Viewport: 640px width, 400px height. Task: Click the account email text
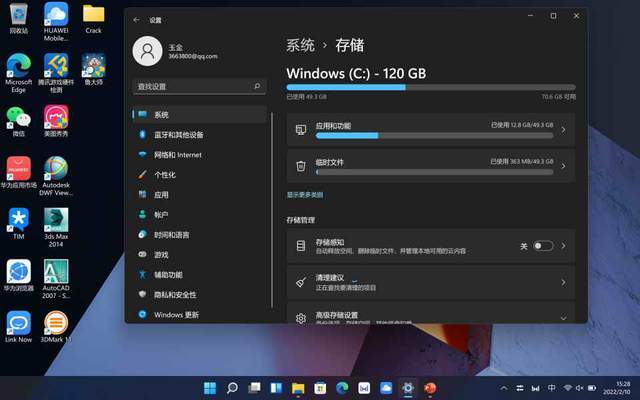[193, 56]
